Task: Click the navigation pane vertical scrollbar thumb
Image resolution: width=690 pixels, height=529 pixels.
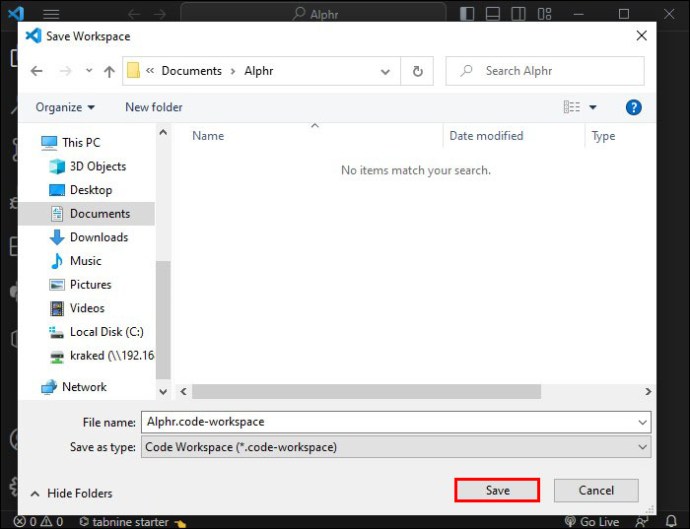Action: 163,320
